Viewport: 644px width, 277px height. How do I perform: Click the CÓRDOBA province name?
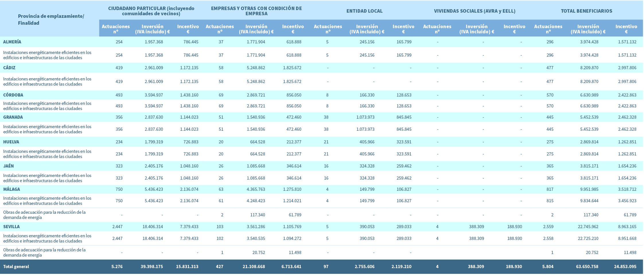point(13,95)
